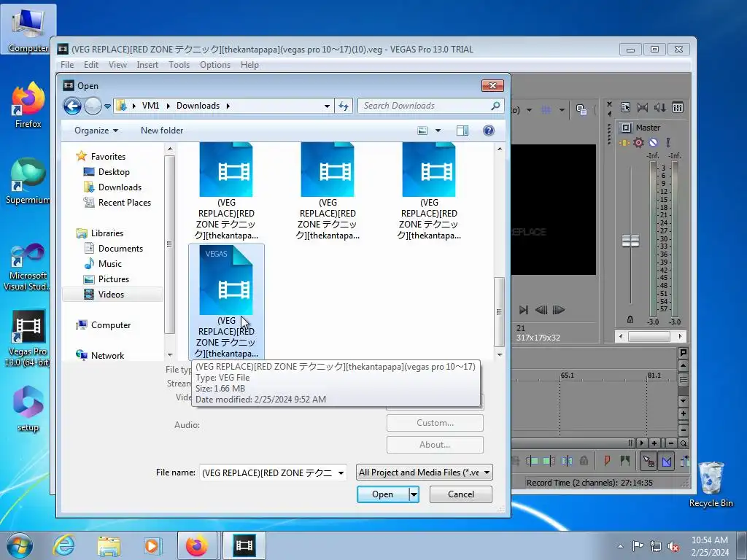Toggle Master bus mute icon

point(653,142)
